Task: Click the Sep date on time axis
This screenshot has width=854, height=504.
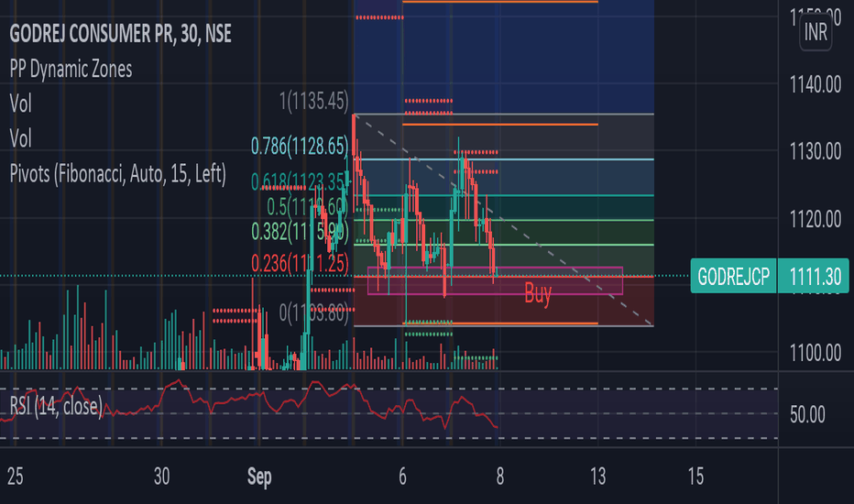Action: coord(259,477)
